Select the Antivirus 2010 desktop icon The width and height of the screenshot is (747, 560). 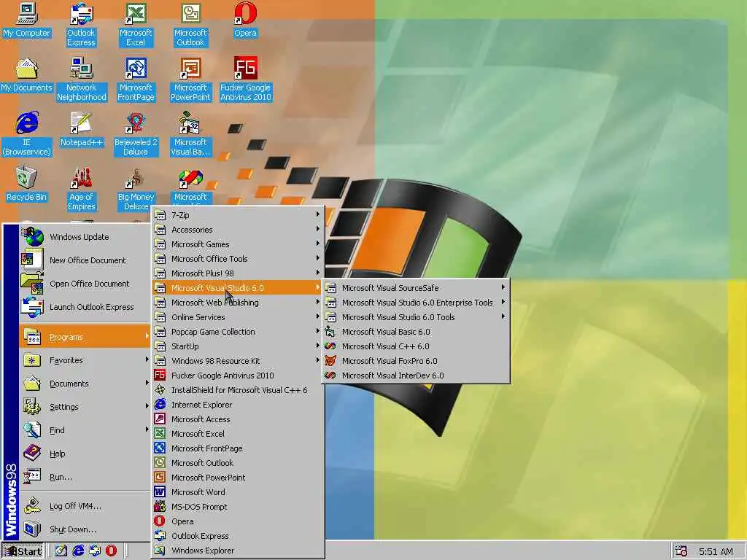point(245,79)
